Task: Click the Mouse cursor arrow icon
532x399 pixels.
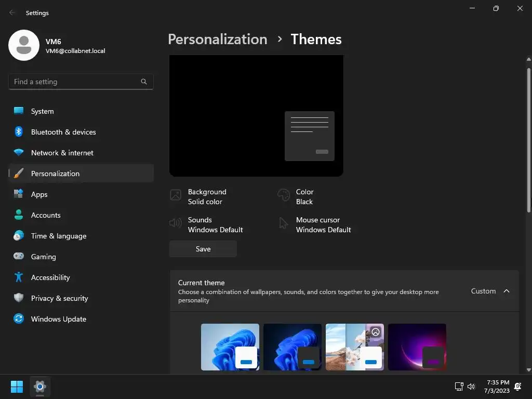Action: pyautogui.click(x=283, y=223)
